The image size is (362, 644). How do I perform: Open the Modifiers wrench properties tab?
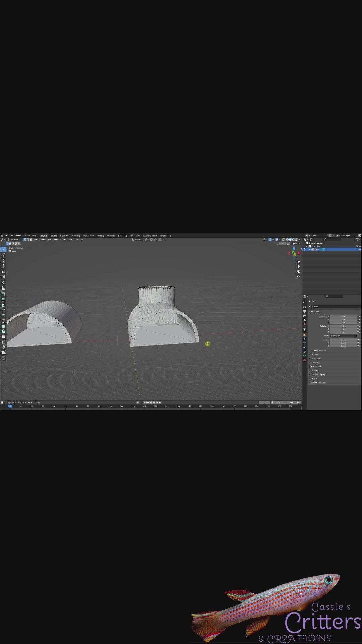point(304,339)
